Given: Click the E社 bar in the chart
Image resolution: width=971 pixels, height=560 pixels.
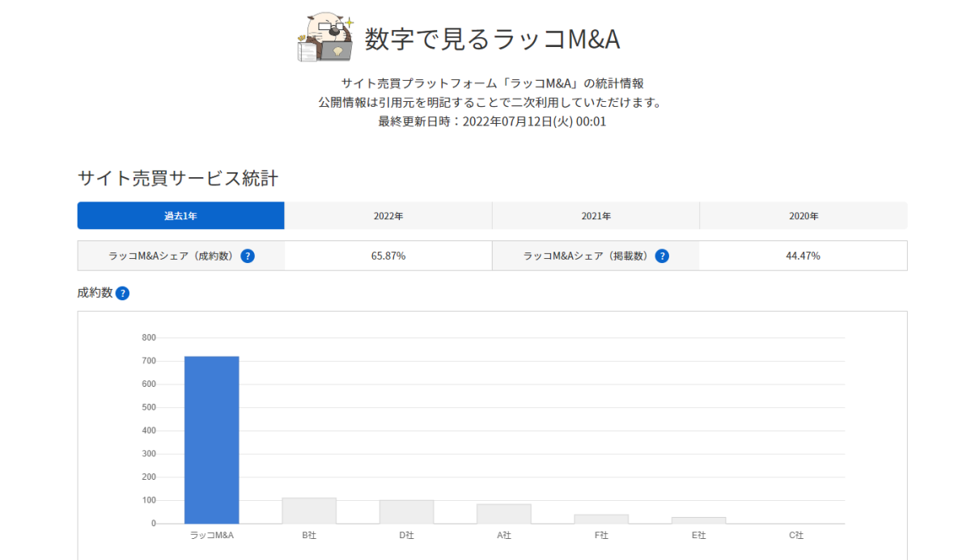Looking at the screenshot, I should coord(698,521).
